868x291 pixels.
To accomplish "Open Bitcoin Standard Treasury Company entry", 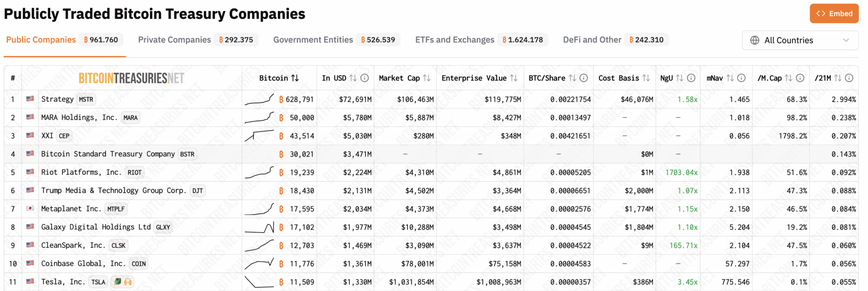I will (x=108, y=154).
